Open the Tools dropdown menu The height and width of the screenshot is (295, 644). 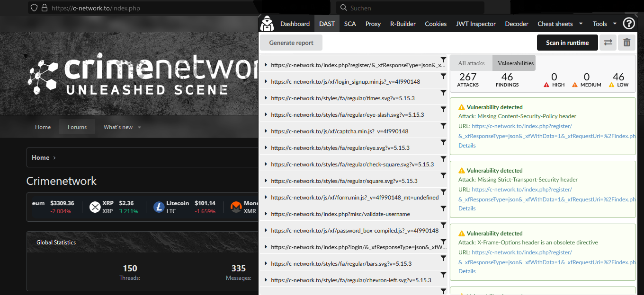[605, 24]
